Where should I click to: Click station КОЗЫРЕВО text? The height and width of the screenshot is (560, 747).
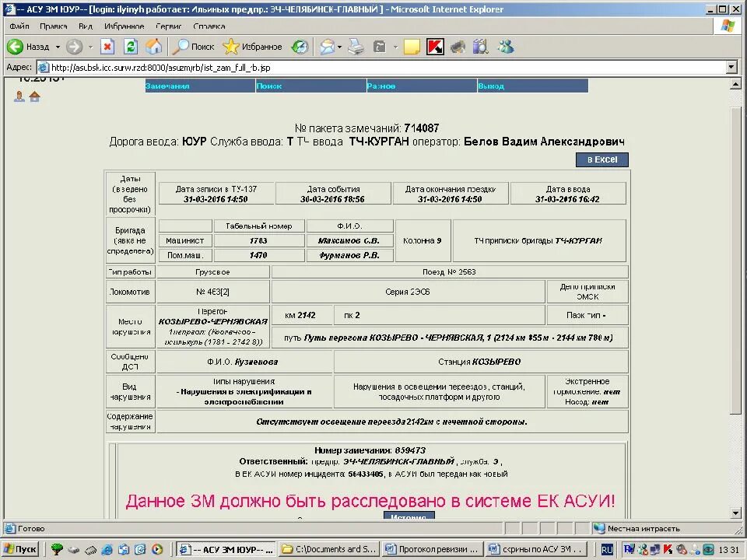click(x=496, y=362)
